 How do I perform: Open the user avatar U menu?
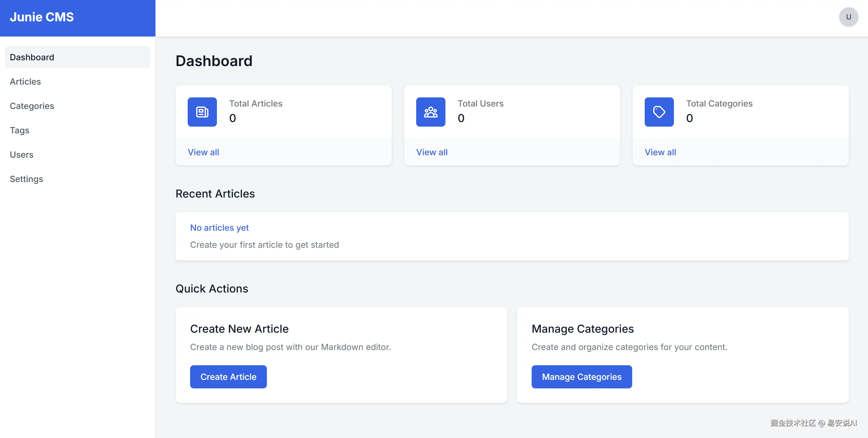[848, 17]
